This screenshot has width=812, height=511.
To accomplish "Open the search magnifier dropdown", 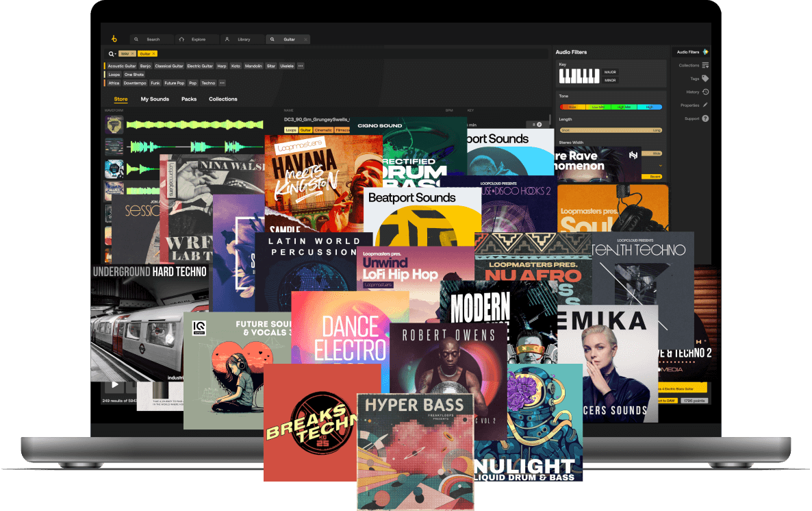I will point(112,54).
